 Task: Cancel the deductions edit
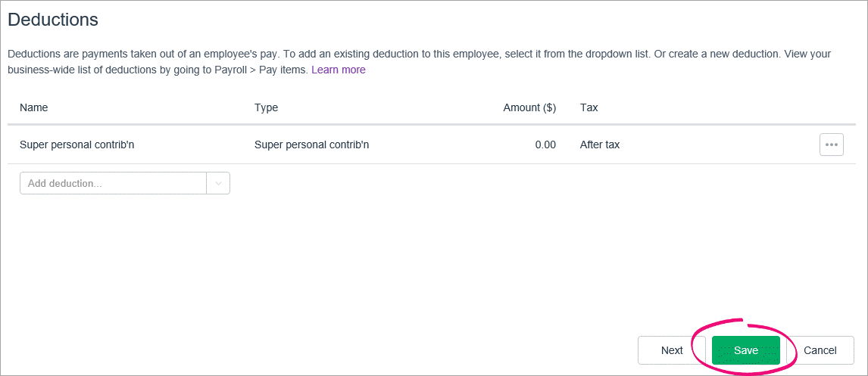coord(820,350)
